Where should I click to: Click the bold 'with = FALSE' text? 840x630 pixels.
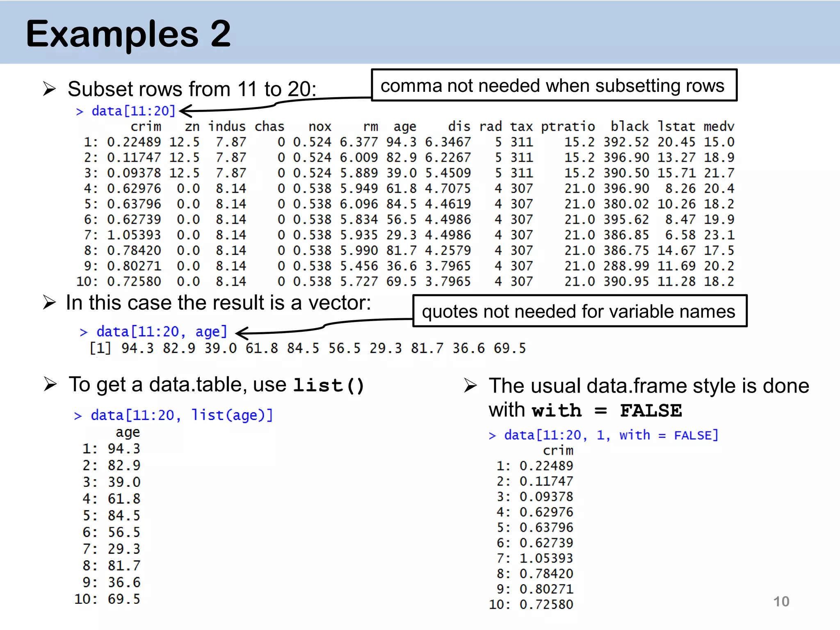point(607,411)
